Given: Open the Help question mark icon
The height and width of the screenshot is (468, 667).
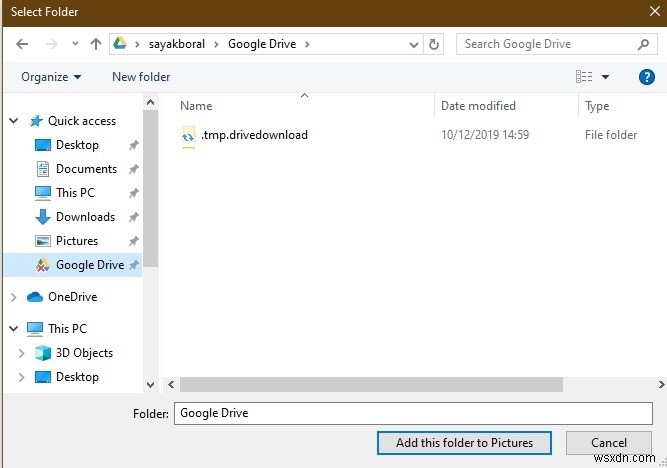Looking at the screenshot, I should click(x=646, y=76).
